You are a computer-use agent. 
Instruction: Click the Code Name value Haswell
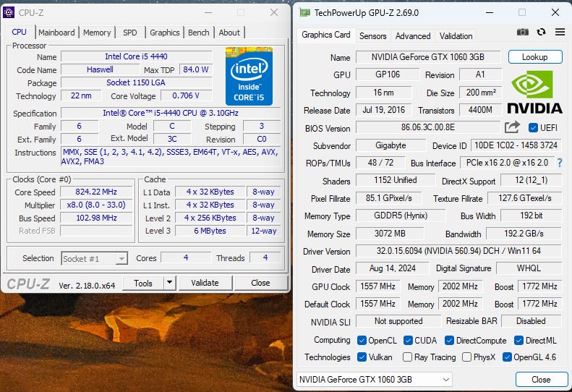(100, 69)
